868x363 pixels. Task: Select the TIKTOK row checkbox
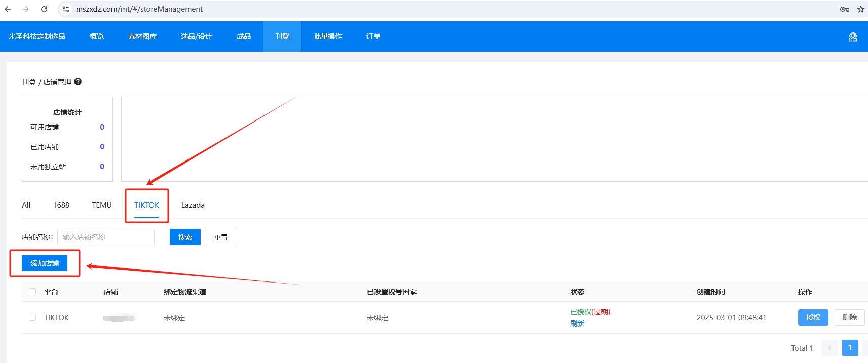coord(32,317)
